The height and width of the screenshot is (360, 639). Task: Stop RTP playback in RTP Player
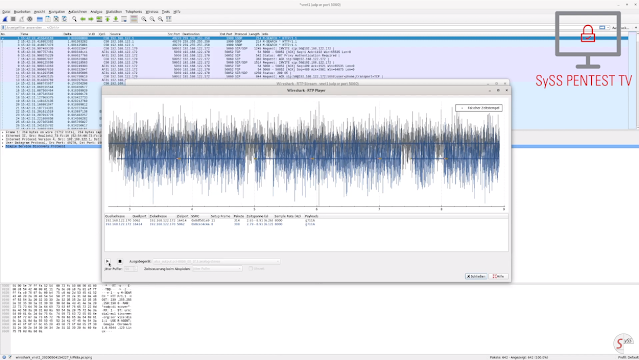click(x=120, y=261)
